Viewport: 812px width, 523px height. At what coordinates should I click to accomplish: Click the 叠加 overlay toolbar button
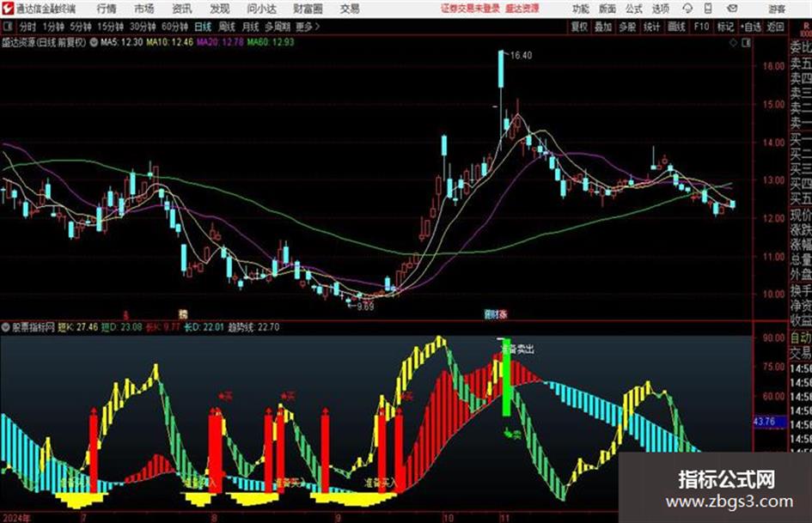click(x=603, y=27)
